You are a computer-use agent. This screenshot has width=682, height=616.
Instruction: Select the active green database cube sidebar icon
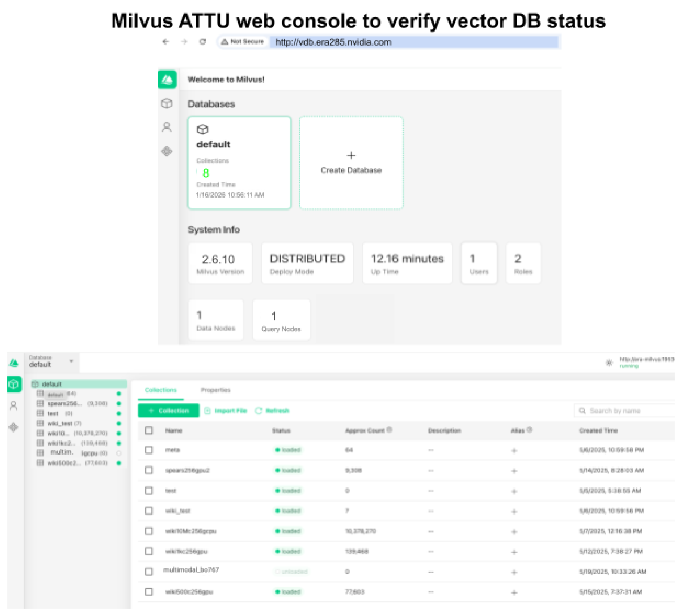14,384
